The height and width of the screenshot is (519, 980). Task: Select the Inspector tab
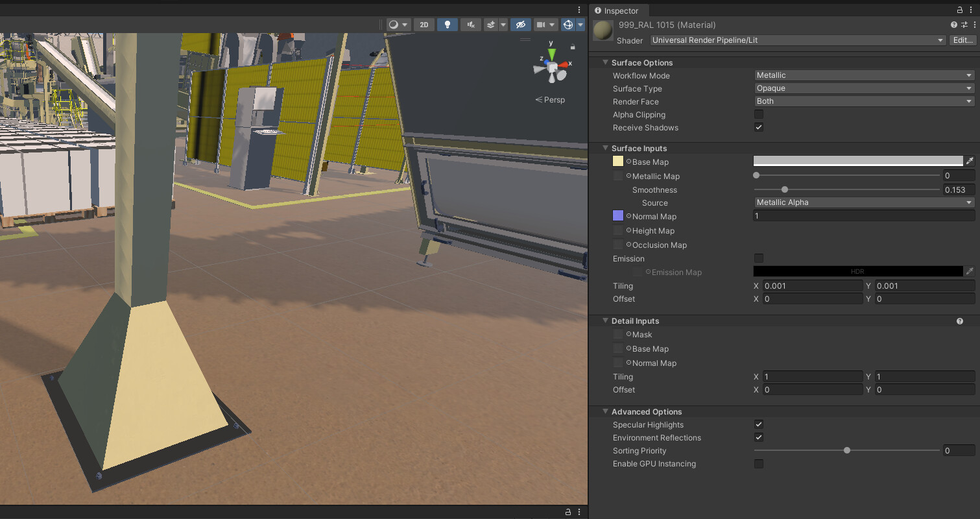618,10
